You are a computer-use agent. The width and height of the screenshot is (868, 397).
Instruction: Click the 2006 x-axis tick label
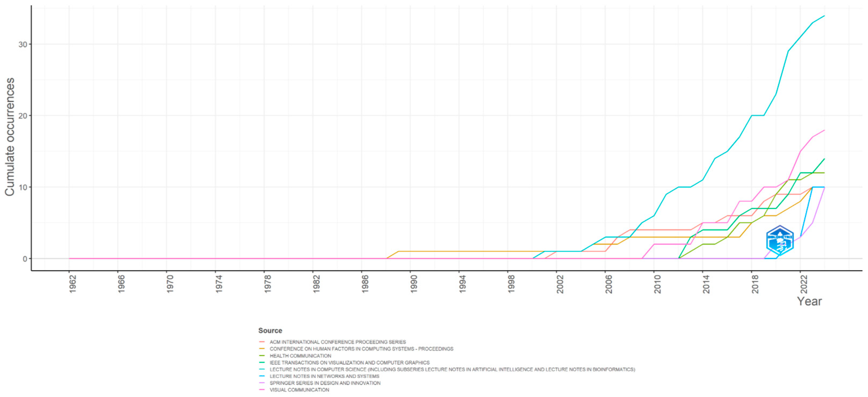[609, 284]
